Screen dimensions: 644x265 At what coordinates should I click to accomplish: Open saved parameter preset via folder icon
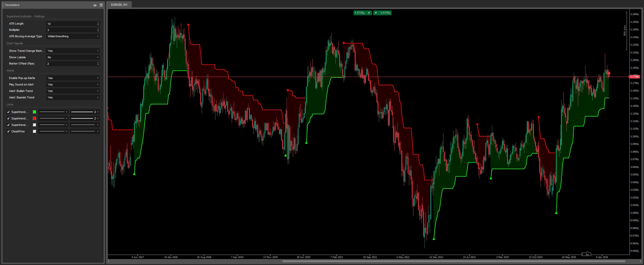click(95, 5)
